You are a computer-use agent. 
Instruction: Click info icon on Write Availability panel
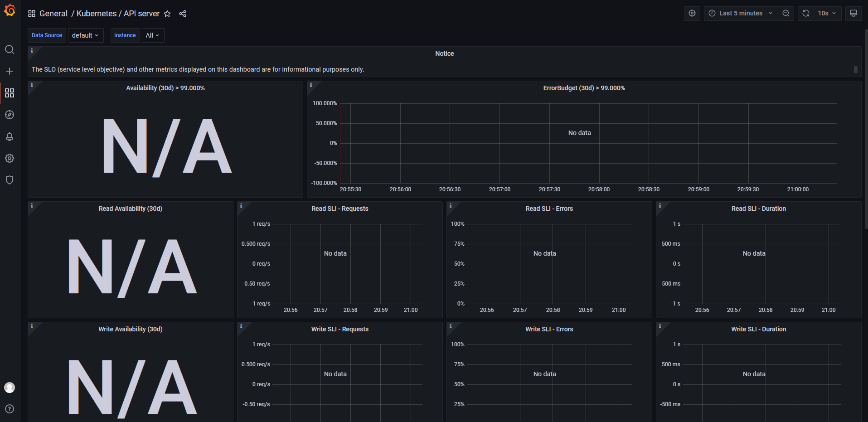(32, 326)
